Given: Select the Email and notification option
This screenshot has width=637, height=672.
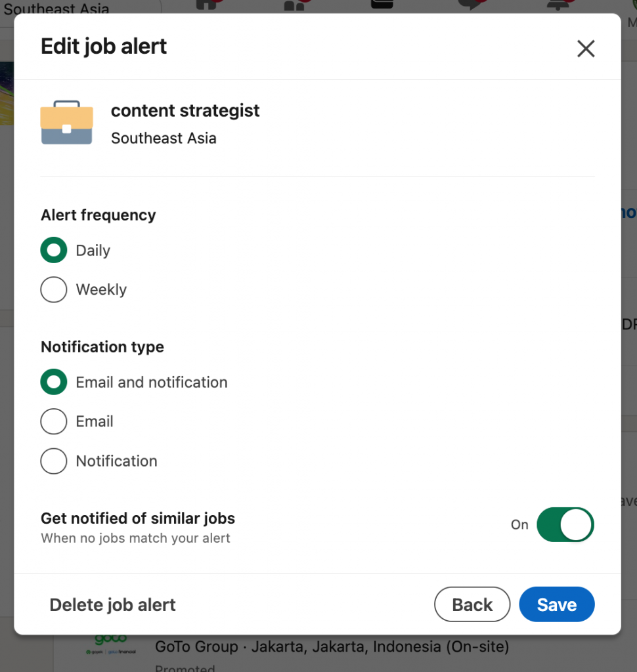Looking at the screenshot, I should pyautogui.click(x=54, y=382).
